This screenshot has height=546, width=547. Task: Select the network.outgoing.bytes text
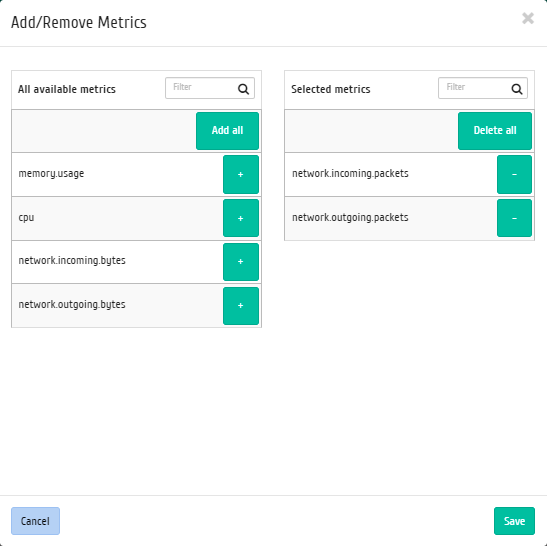(72, 305)
